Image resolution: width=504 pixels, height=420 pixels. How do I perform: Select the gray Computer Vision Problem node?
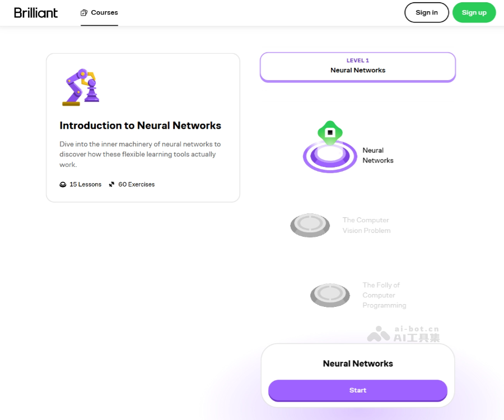point(310,225)
